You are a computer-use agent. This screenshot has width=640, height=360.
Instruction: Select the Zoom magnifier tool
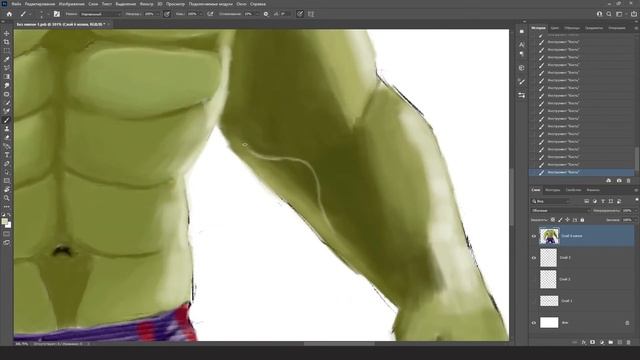(7, 198)
